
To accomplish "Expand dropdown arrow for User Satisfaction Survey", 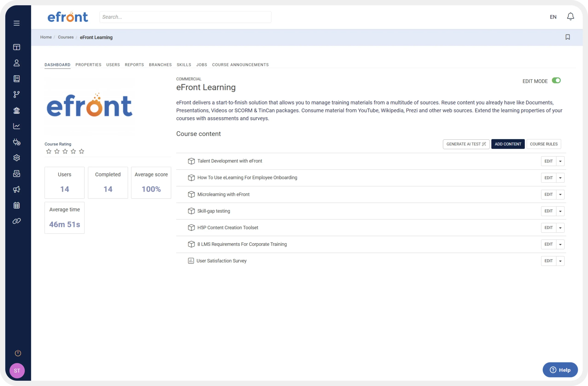I will click(560, 261).
